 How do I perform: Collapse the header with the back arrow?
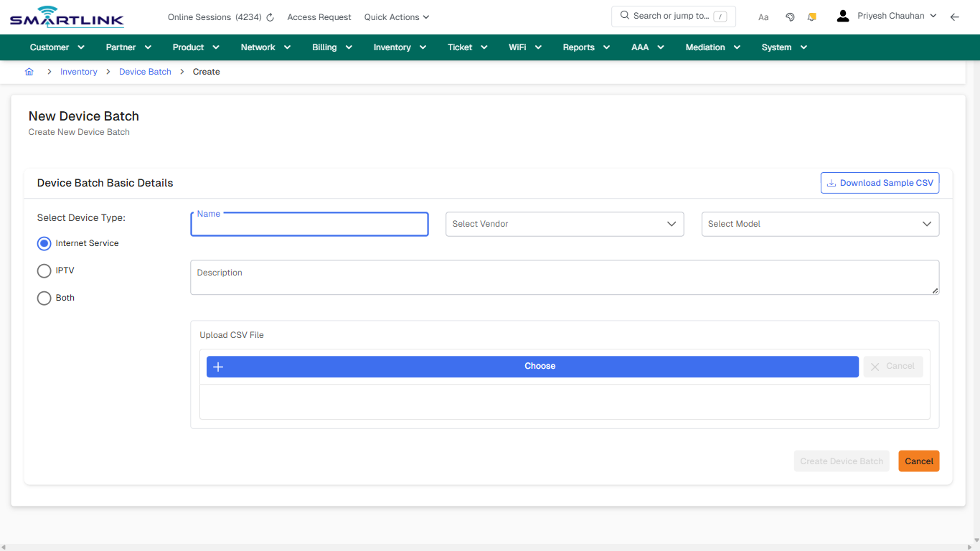(955, 16)
